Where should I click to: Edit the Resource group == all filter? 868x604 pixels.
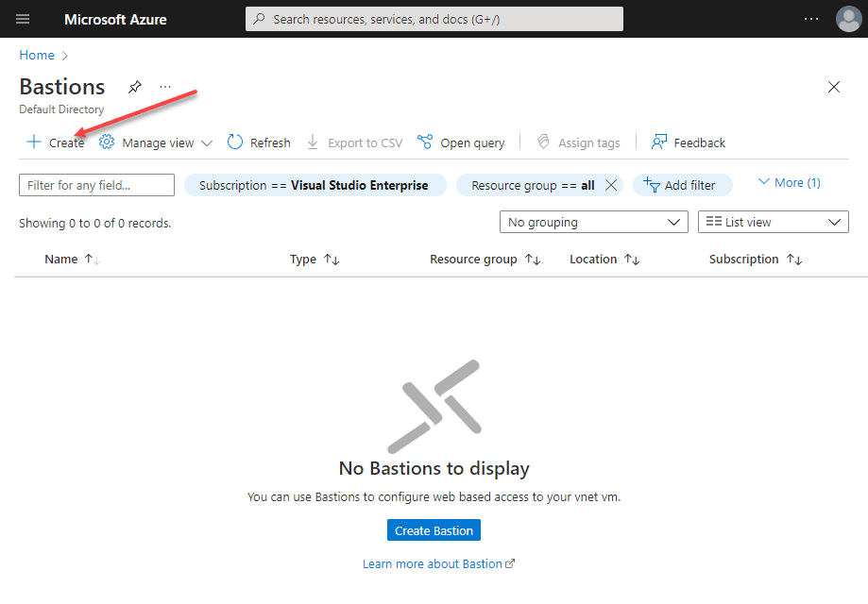coord(533,185)
